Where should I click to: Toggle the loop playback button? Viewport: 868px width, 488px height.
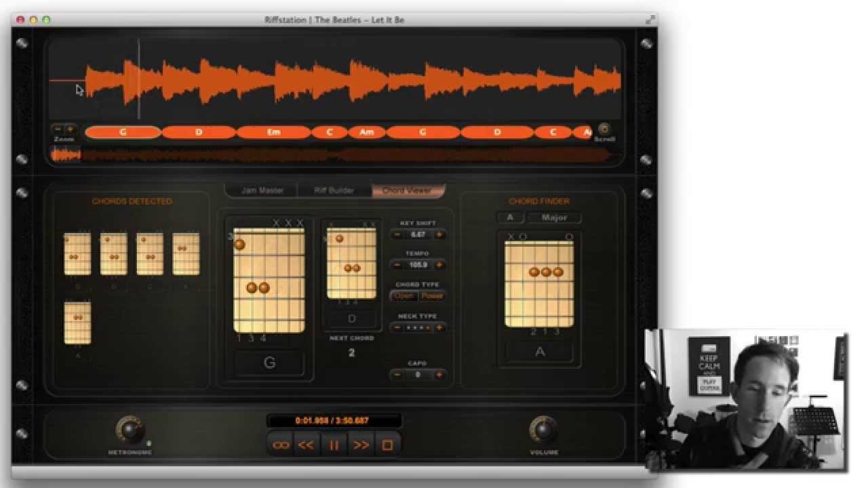point(281,445)
